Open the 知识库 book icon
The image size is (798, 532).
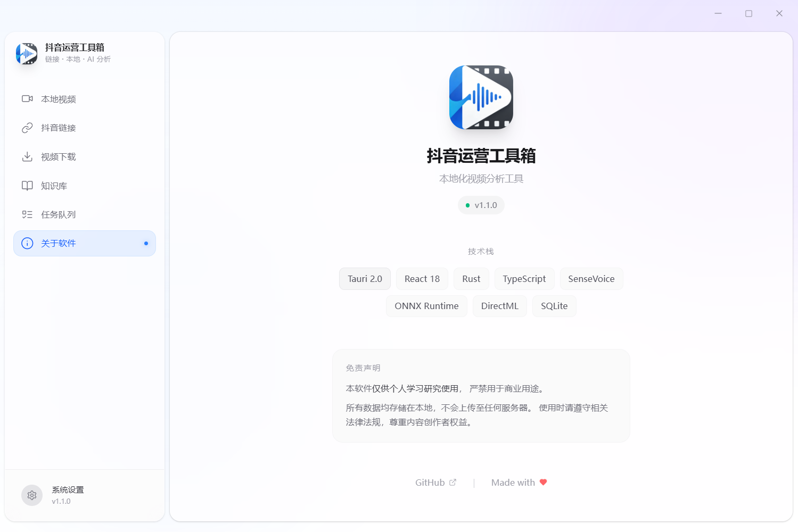coord(28,185)
